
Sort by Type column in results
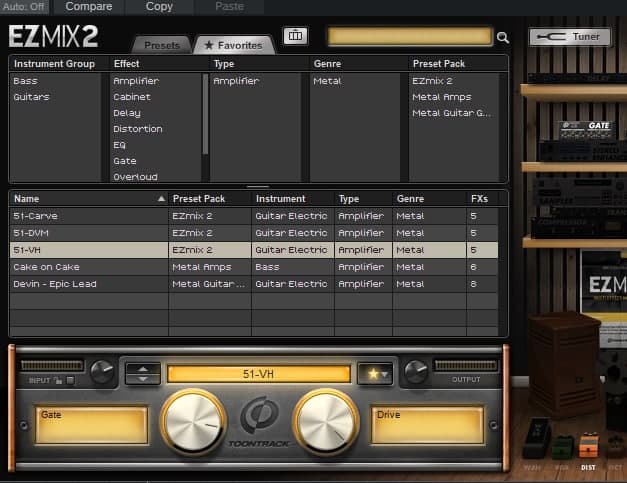(x=363, y=199)
